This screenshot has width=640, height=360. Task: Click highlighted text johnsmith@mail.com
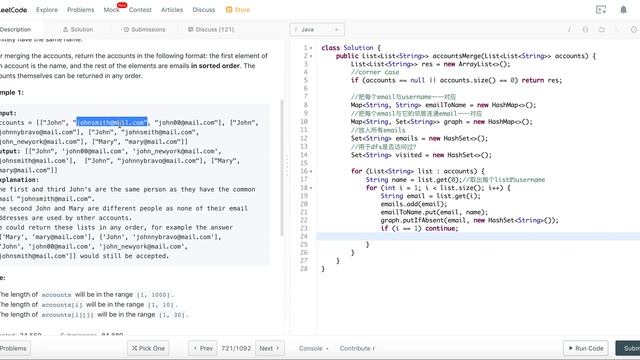[x=112, y=122]
